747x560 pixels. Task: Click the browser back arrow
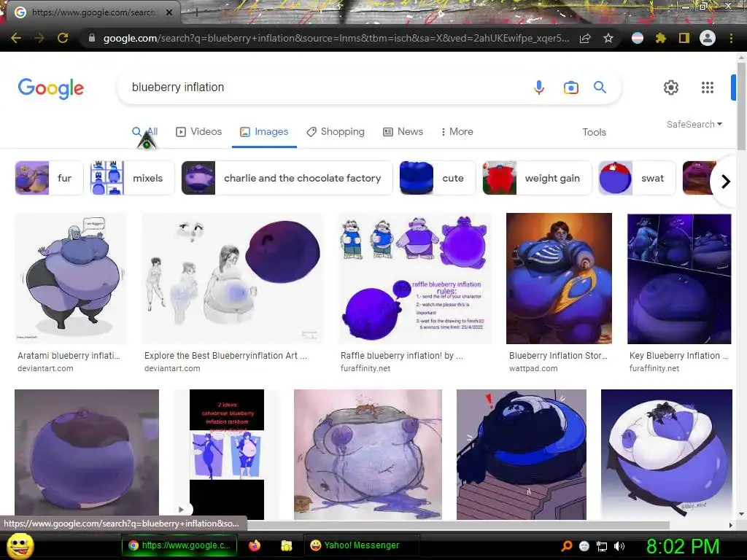(16, 38)
